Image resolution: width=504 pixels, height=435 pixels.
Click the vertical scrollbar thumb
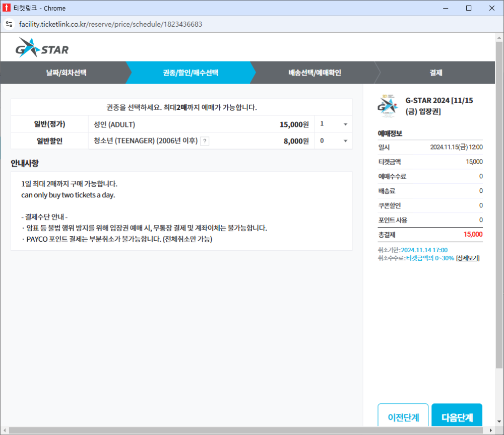tap(499, 204)
